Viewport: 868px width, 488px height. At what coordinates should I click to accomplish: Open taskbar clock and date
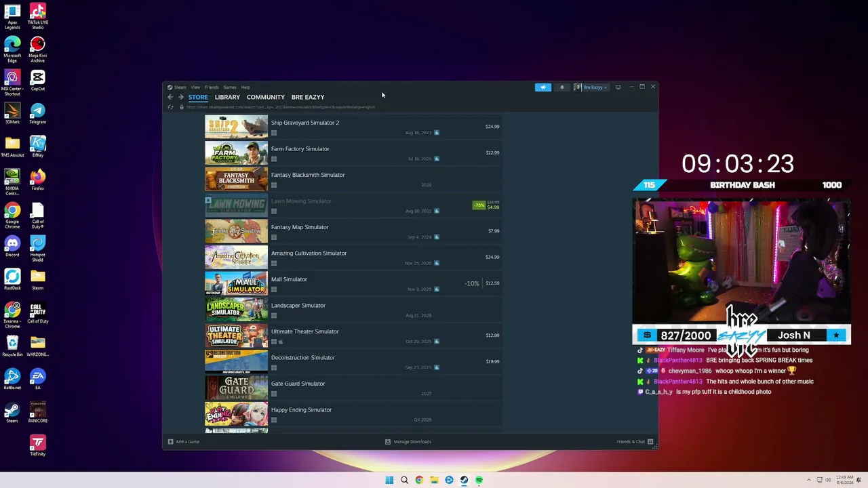845,480
